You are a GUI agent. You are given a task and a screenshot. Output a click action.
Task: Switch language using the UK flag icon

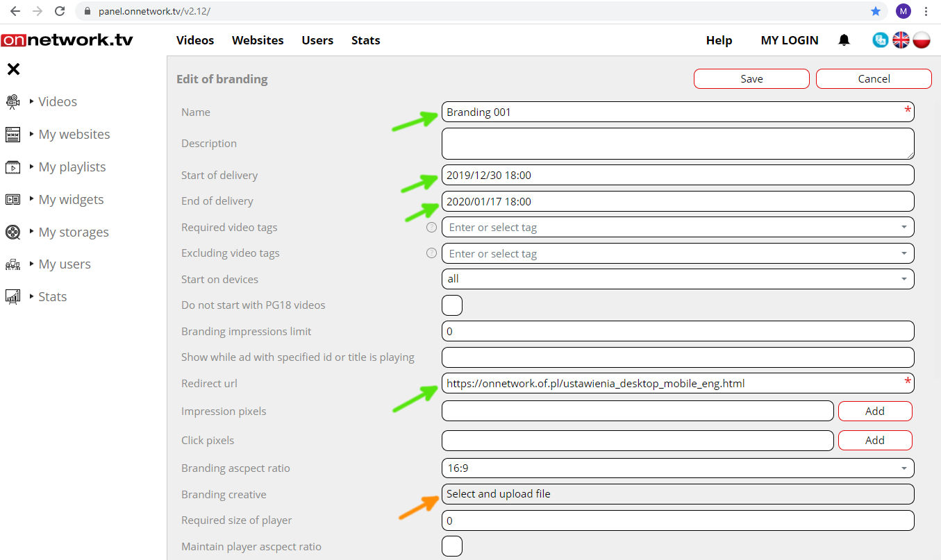901,40
